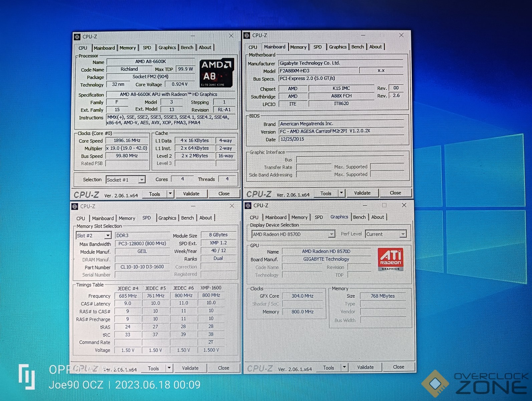Click the AMD A8-6600K processor name field
This screenshot has height=401, width=532.
pos(151,62)
